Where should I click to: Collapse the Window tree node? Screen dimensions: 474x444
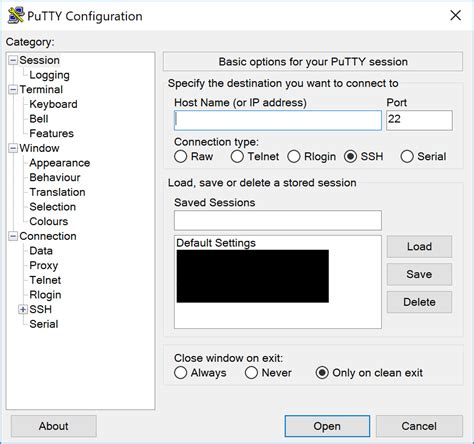tap(13, 148)
